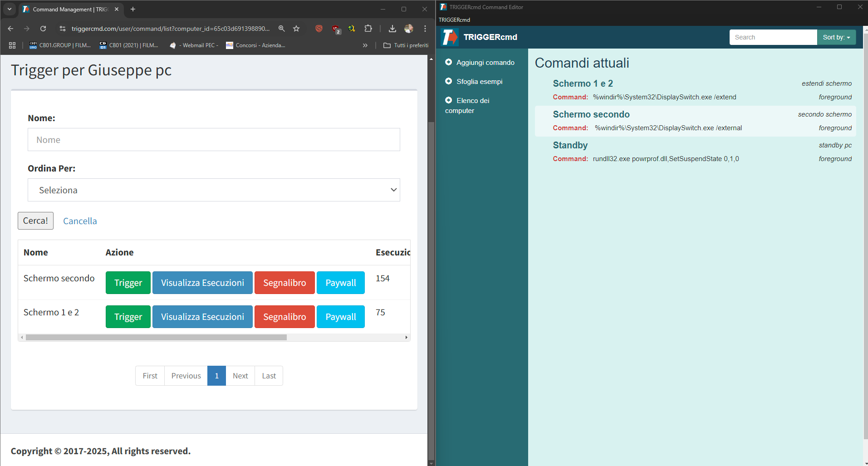Click the horizontal table scrollbar thumb
The height and width of the screenshot is (466, 868).
pos(156,338)
